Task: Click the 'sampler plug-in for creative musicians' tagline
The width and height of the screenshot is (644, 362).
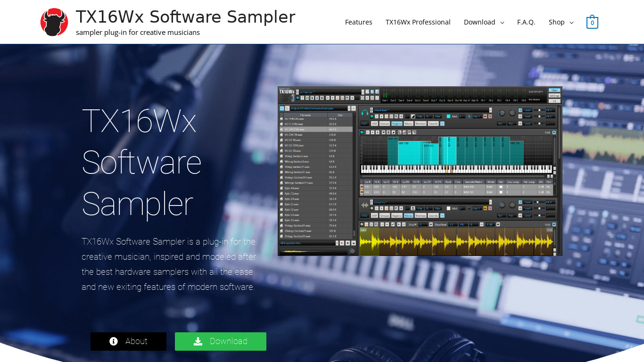Action: tap(138, 33)
